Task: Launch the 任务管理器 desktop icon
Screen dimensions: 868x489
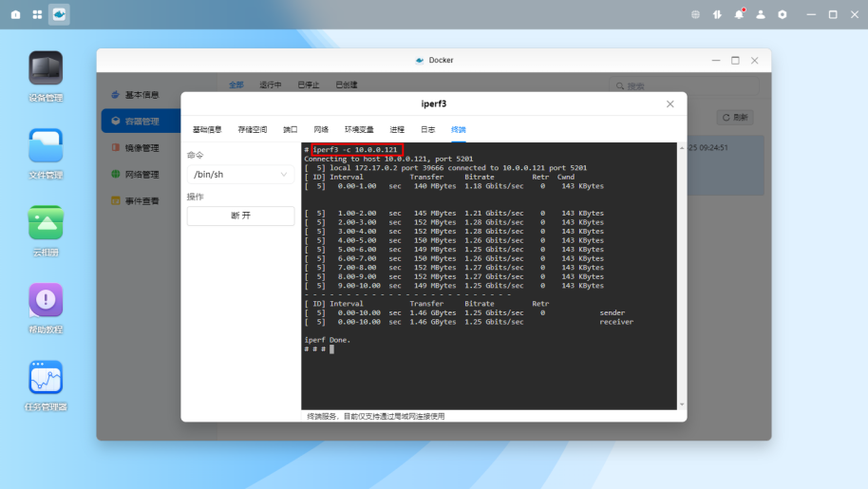Action: pos(46,378)
